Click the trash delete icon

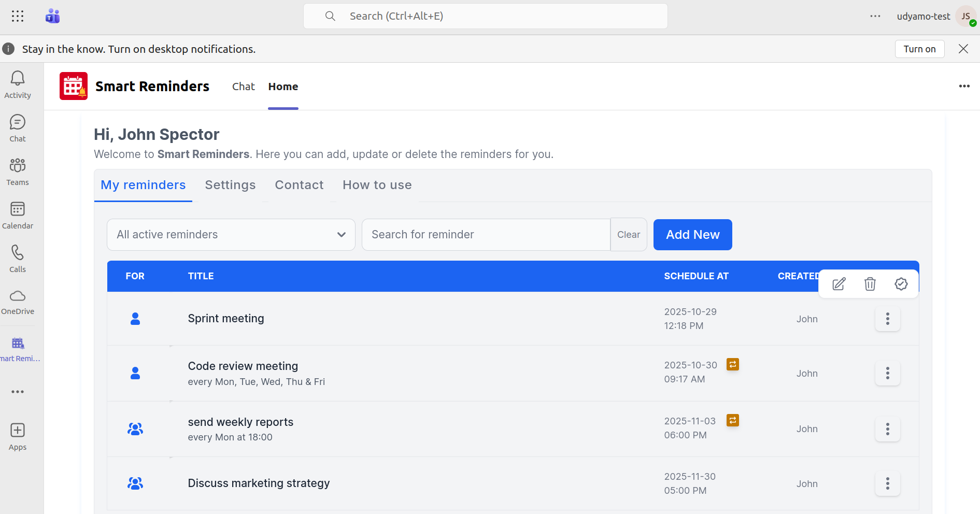870,284
